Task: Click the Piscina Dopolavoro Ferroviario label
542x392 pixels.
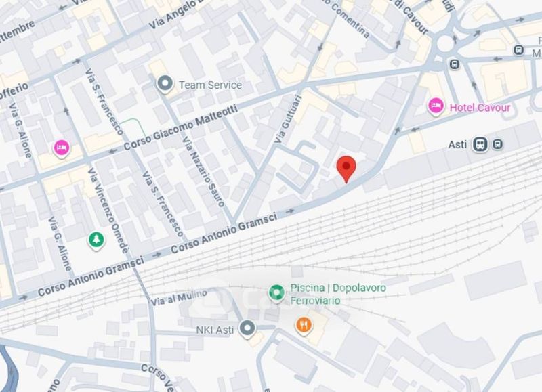Action: coord(338,294)
